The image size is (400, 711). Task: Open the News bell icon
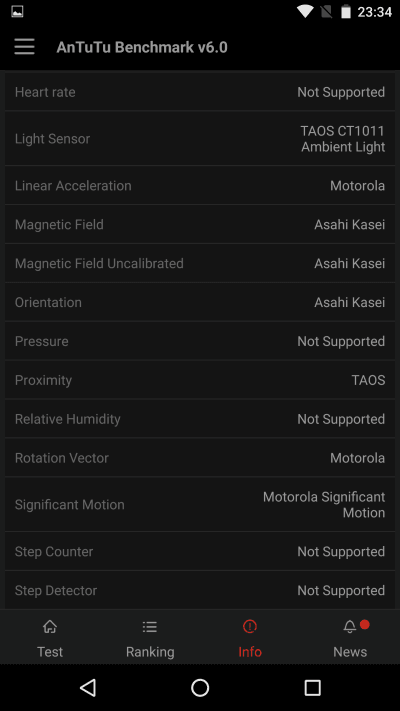[350, 627]
